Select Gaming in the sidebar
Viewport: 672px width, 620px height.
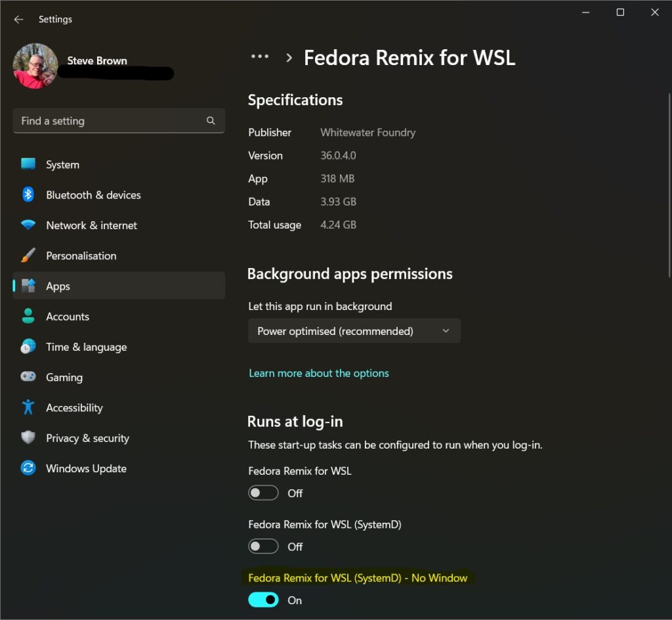click(64, 377)
